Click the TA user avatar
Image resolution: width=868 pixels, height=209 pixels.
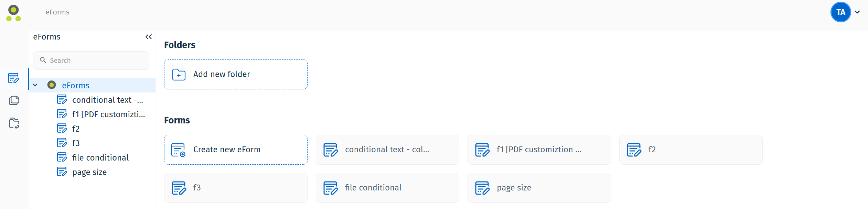(840, 12)
